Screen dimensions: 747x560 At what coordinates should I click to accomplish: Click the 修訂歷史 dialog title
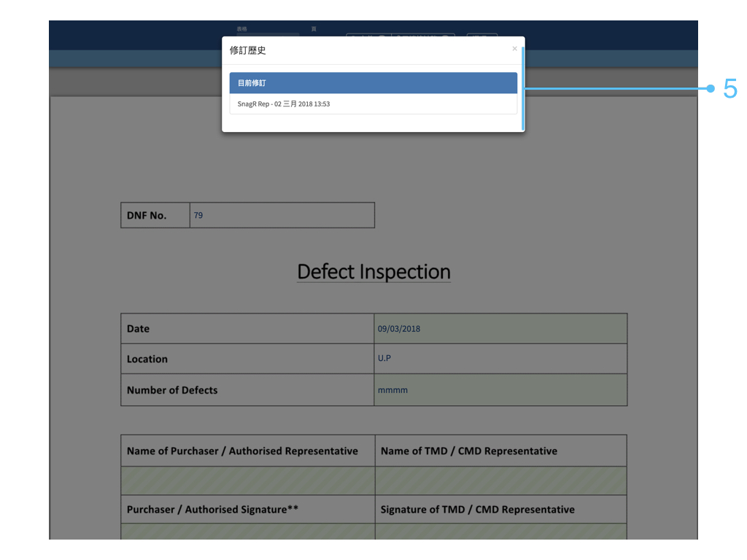click(248, 50)
